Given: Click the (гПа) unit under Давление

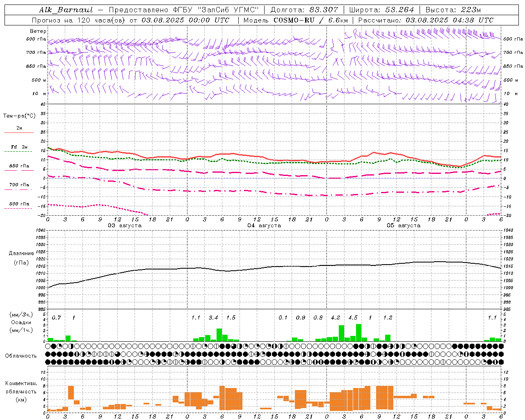Looking at the screenshot, I should (x=21, y=262).
